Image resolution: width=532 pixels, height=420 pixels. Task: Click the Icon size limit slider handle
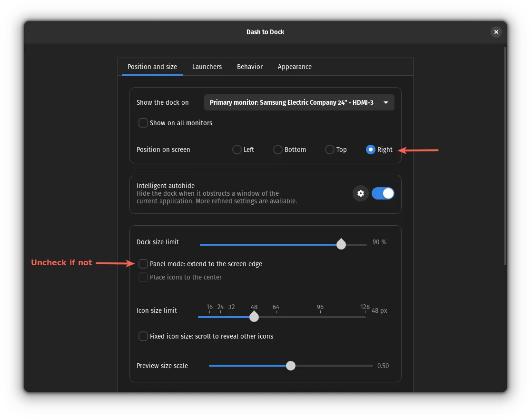pos(254,317)
